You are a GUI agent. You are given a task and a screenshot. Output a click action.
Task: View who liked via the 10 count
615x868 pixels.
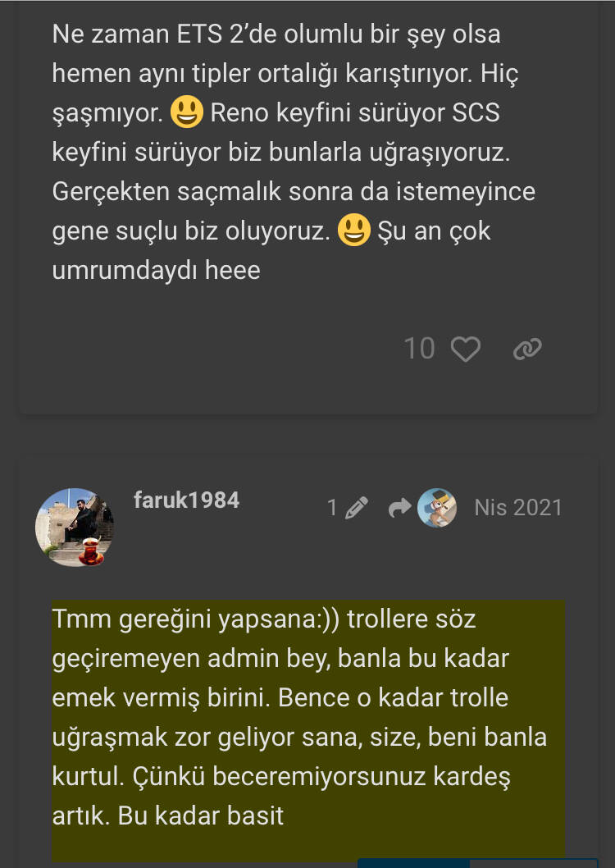tap(419, 349)
